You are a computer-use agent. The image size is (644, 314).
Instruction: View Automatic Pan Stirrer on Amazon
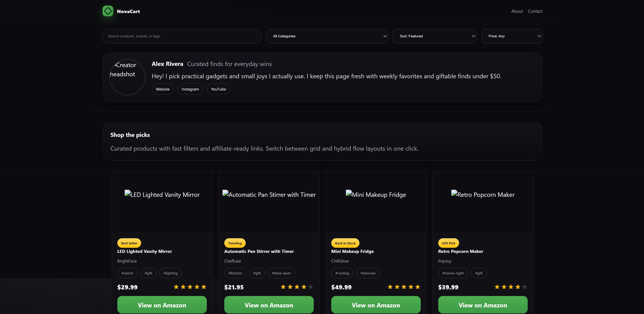(x=269, y=305)
